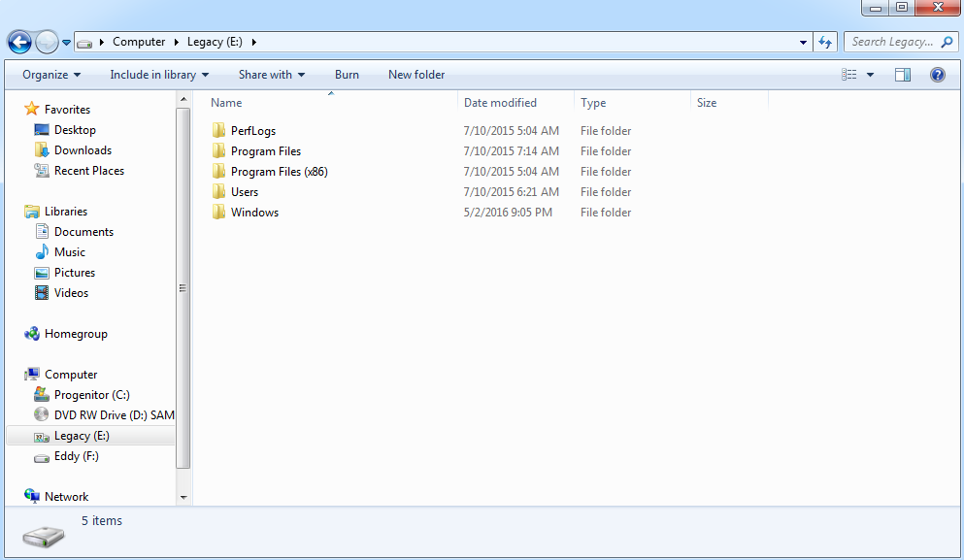964x560 pixels.
Task: Maximize the Explorer window
Action: click(902, 8)
